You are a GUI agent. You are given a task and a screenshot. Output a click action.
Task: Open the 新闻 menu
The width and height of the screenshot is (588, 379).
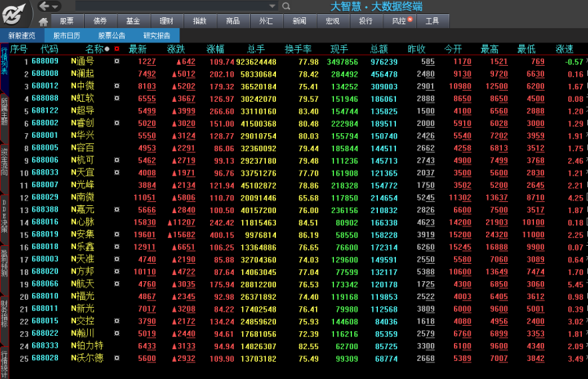[x=299, y=21]
